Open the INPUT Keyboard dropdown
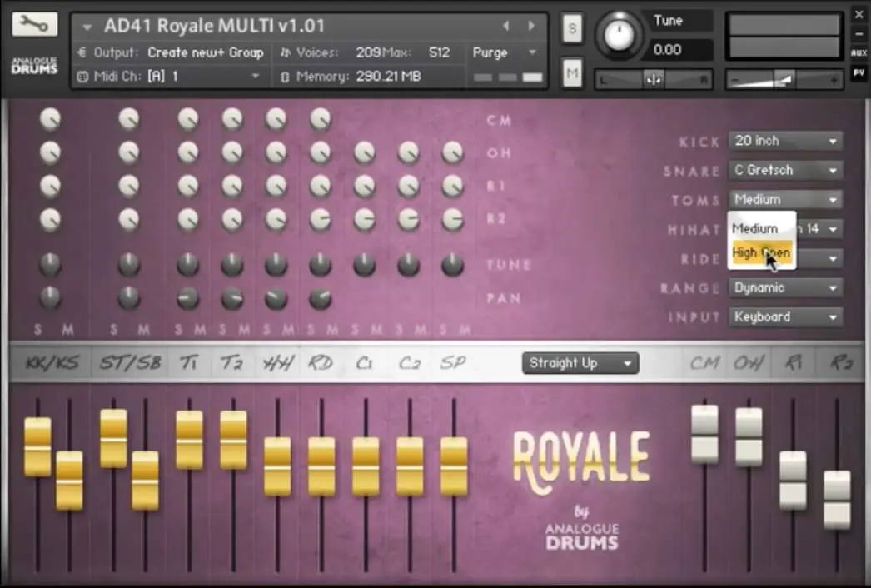Viewport: 871px width, 588px height. click(x=785, y=316)
